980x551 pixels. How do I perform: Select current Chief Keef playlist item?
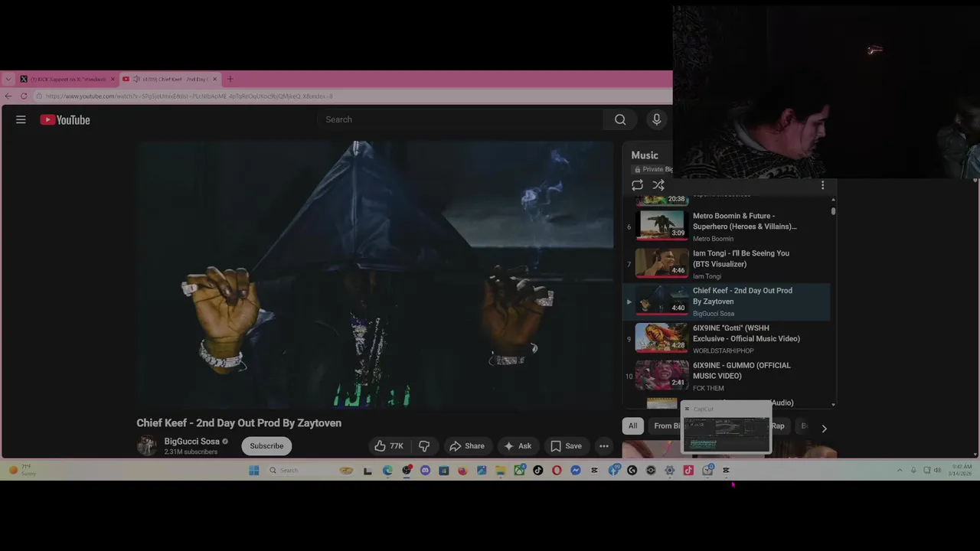click(727, 302)
